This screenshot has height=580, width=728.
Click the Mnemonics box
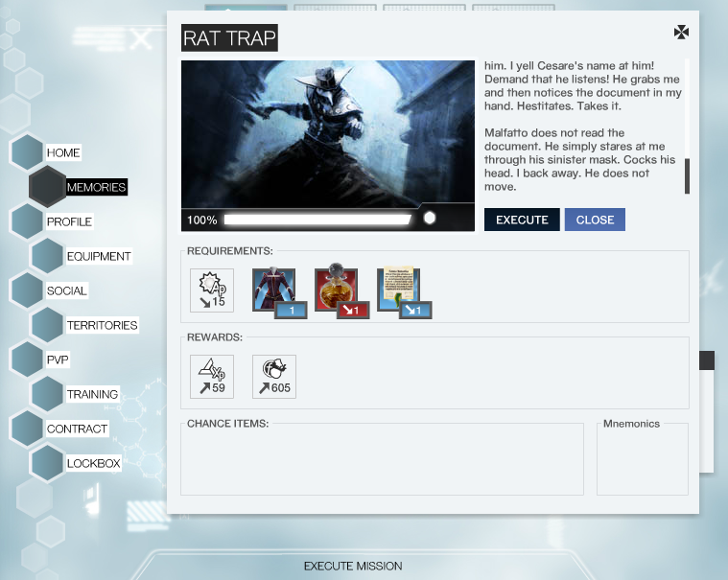[x=643, y=458]
